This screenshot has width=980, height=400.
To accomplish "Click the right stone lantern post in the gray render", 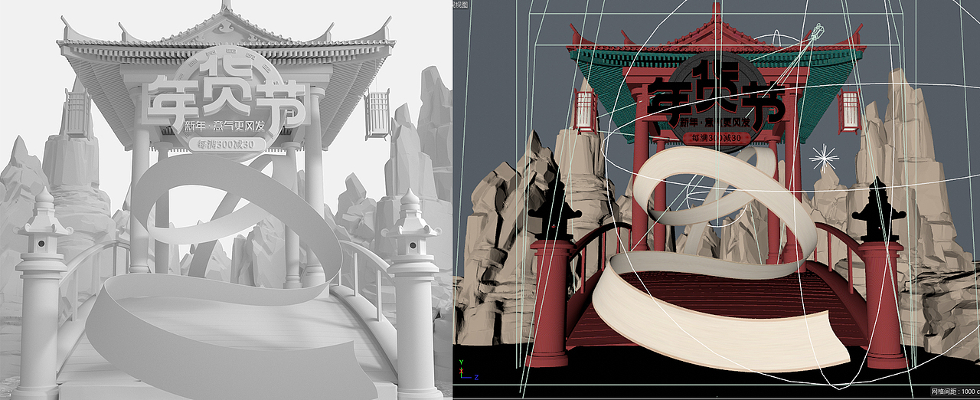I will (414, 295).
